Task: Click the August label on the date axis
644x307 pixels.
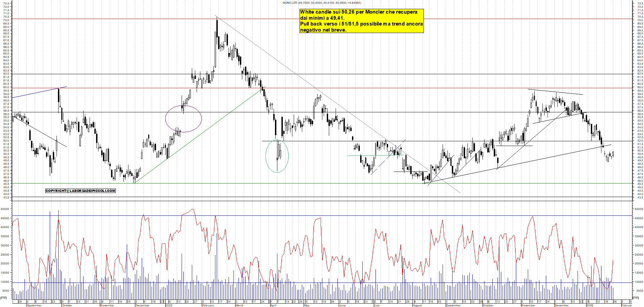Action: point(417,305)
